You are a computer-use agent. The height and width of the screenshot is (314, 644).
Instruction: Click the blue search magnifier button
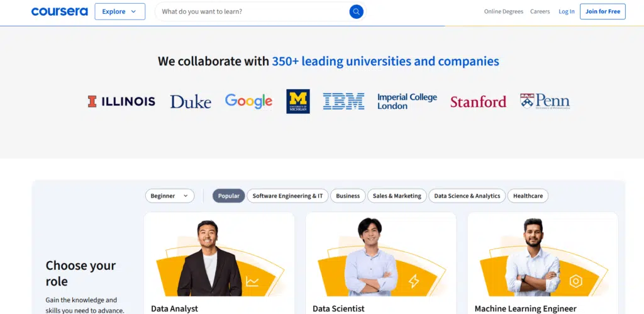click(356, 11)
